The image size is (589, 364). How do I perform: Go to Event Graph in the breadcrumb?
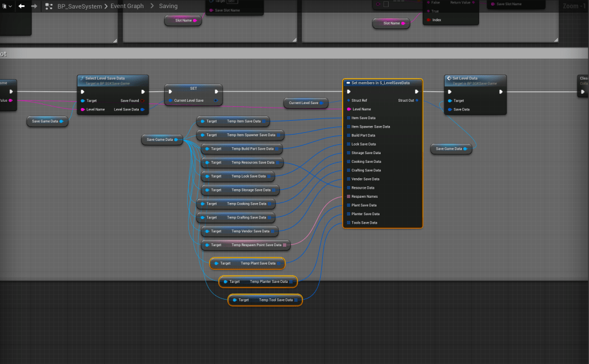127,6
